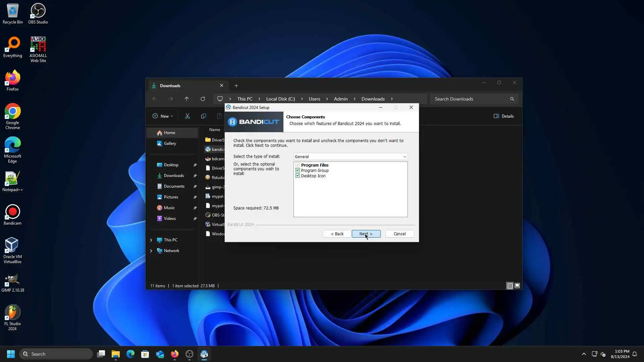This screenshot has height=362, width=644.
Task: Uncheck the Desktop Icon checkbox
Action: tap(298, 176)
